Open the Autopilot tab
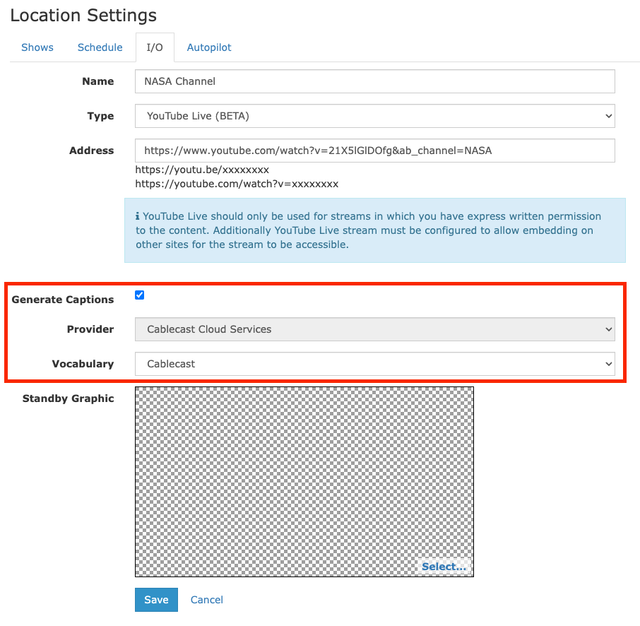Screen dimensions: 640x626 [x=209, y=47]
